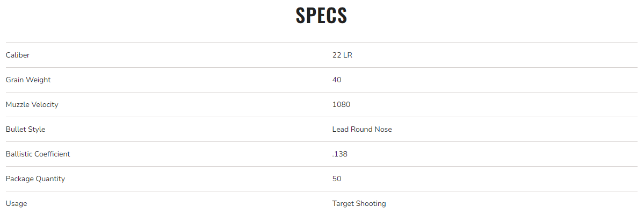Click the word "Weight" in the specs table

pyautogui.click(x=39, y=80)
